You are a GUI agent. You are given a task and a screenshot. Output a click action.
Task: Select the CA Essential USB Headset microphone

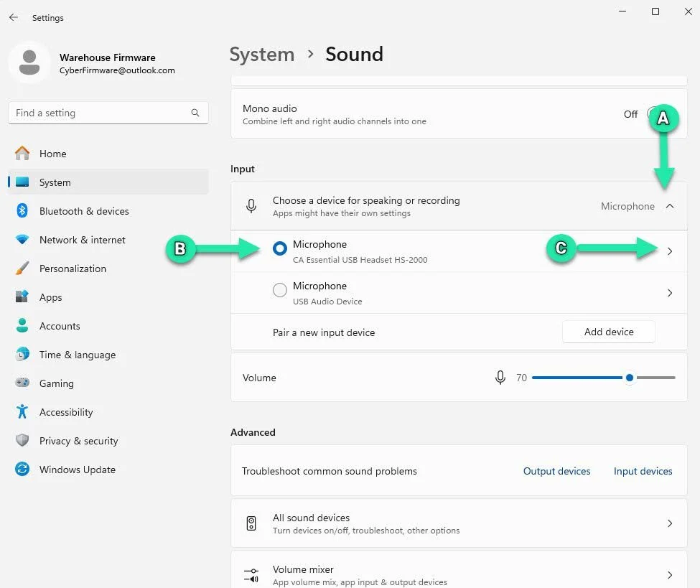click(280, 249)
